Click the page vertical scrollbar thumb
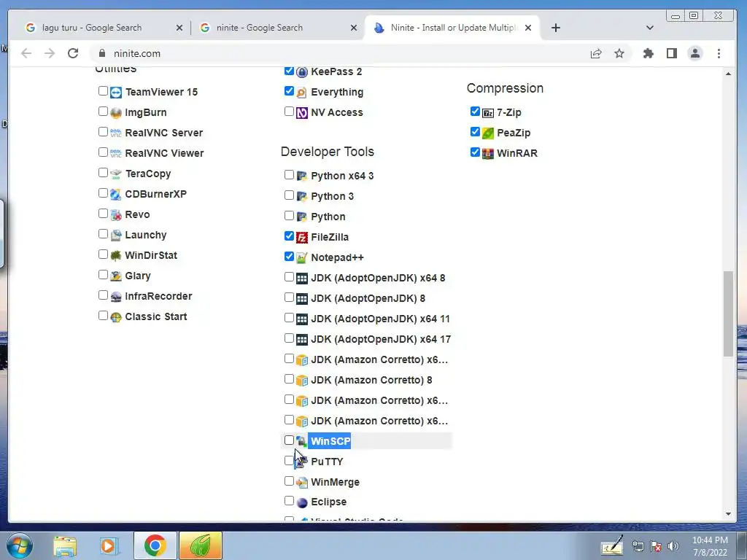Viewport: 747px width, 560px height. coord(728,314)
